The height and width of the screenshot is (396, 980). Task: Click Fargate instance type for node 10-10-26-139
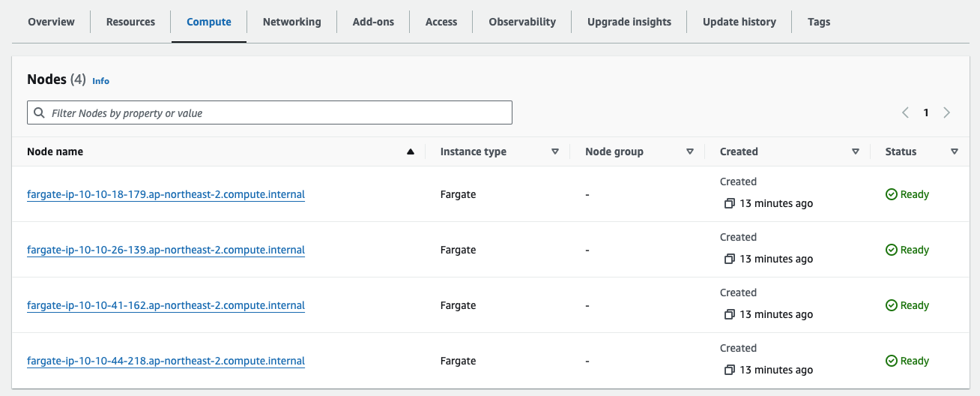tap(458, 250)
